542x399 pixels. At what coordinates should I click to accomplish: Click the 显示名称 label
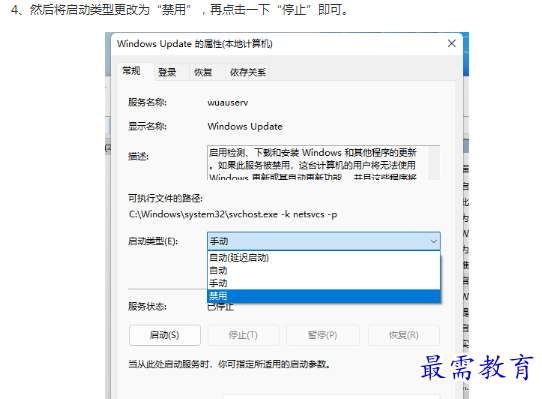click(147, 127)
